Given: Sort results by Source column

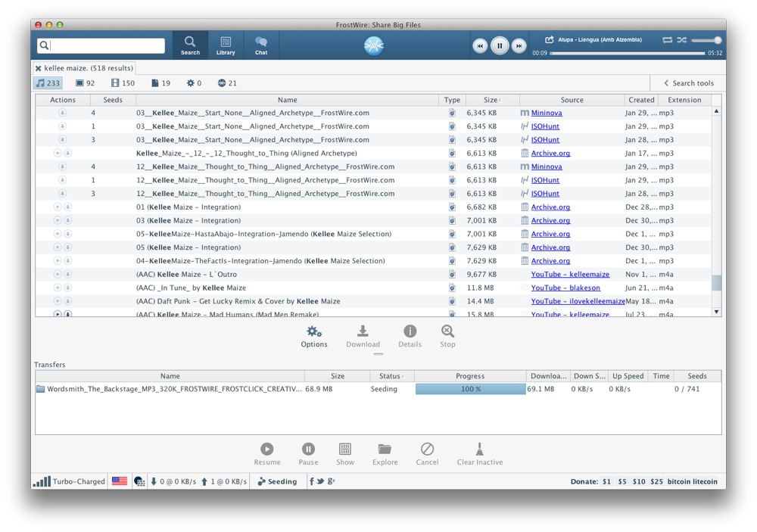Looking at the screenshot, I should coord(572,100).
